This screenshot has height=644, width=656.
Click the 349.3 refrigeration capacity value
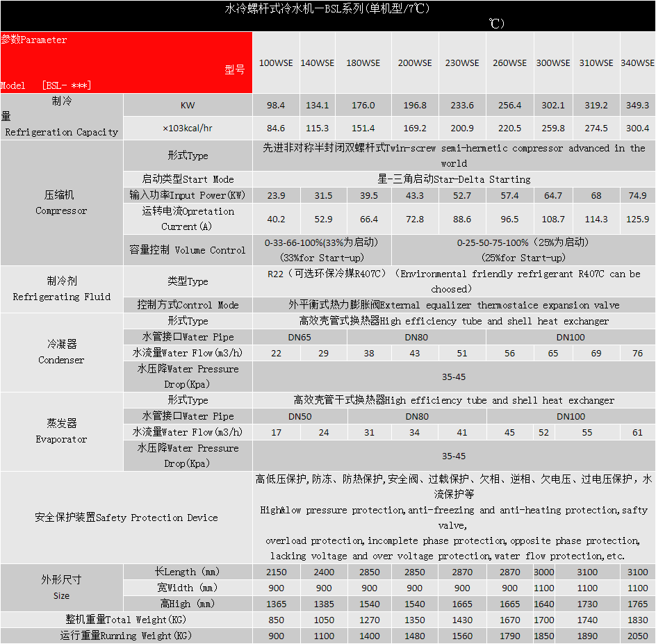coord(637,106)
